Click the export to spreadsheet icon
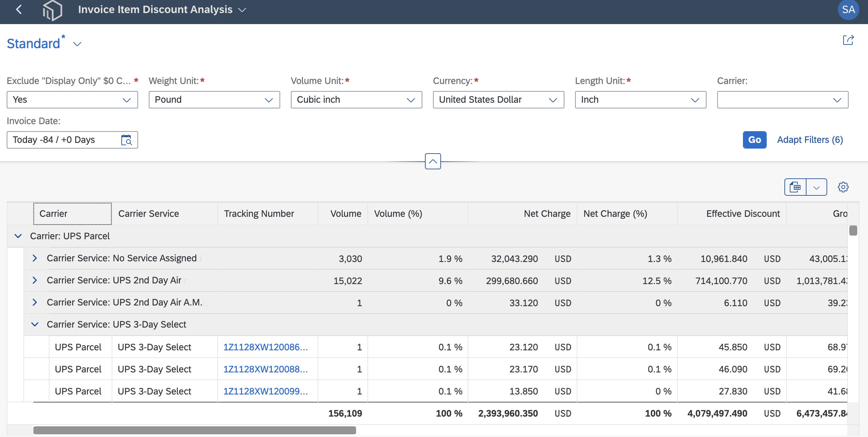The width and height of the screenshot is (868, 437). [795, 187]
